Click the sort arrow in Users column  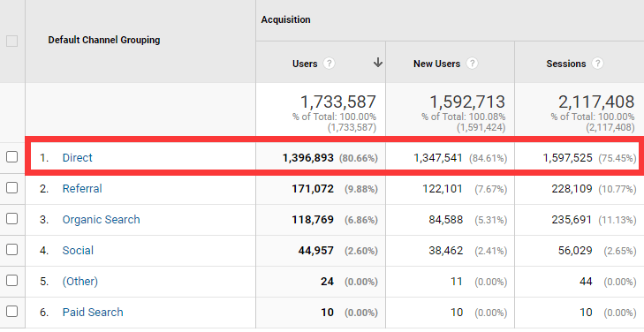pos(378,63)
